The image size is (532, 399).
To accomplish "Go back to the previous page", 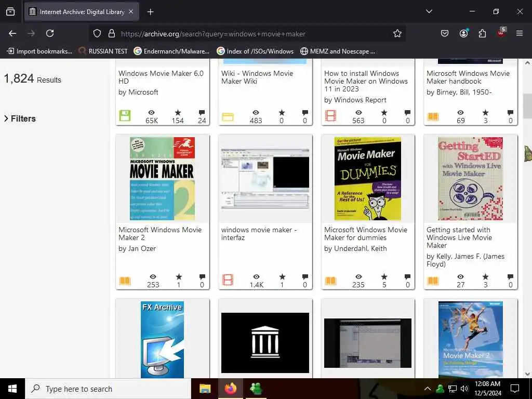I will coord(12,33).
